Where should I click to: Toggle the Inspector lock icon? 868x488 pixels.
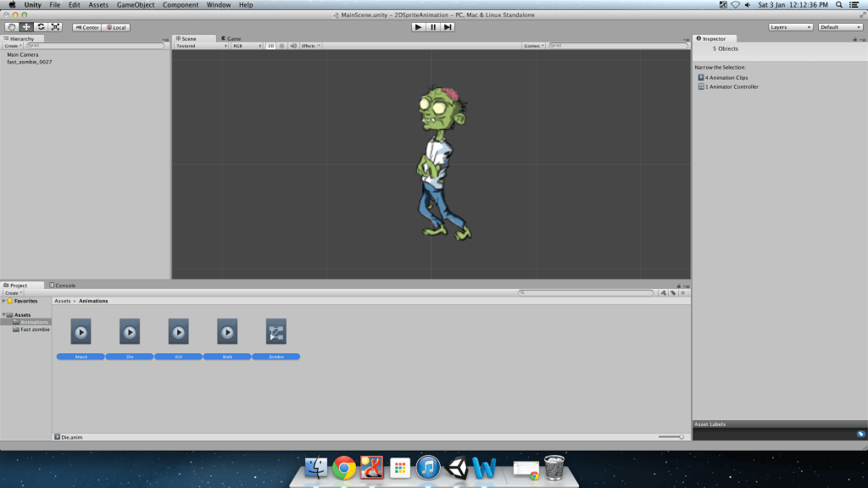(x=854, y=39)
